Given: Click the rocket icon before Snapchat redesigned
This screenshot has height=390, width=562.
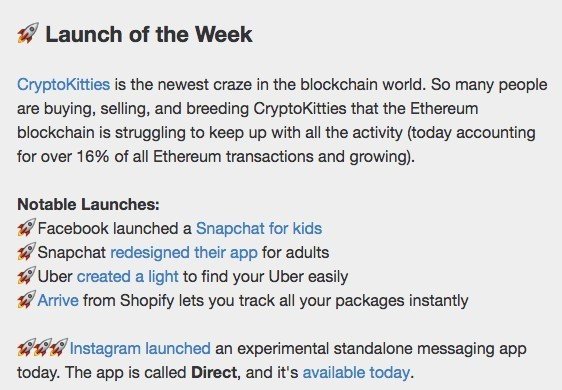Looking at the screenshot, I should [x=27, y=251].
